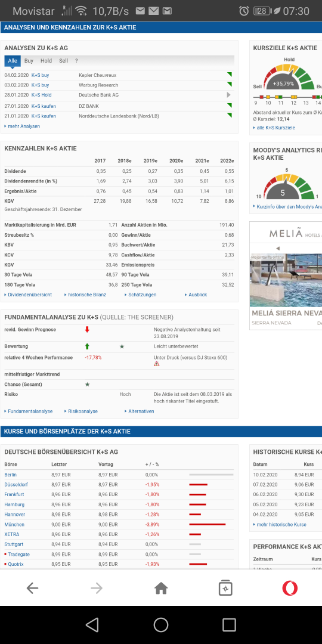This screenshot has height=644, width=322.
Task: Select the Alle analysis tab
Action: click(x=13, y=61)
